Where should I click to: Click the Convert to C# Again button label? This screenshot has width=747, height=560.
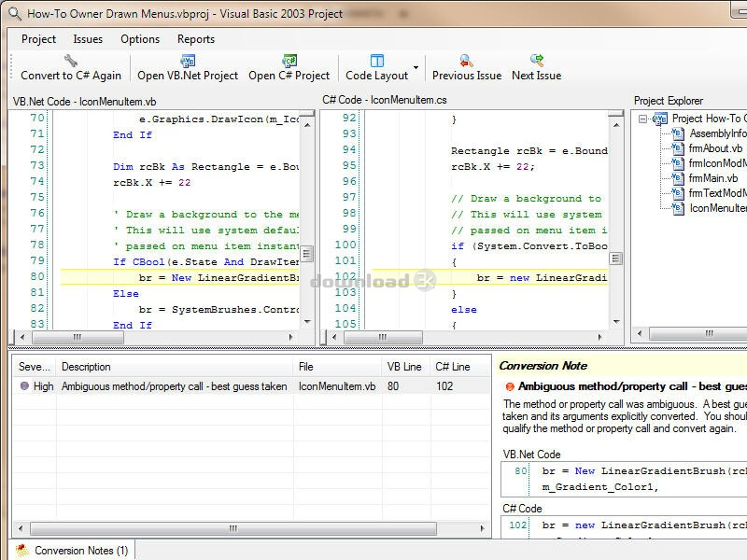(71, 76)
